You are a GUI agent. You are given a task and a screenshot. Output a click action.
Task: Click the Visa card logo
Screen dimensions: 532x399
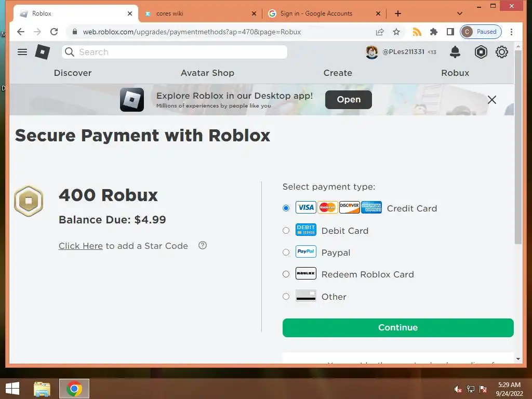click(305, 207)
